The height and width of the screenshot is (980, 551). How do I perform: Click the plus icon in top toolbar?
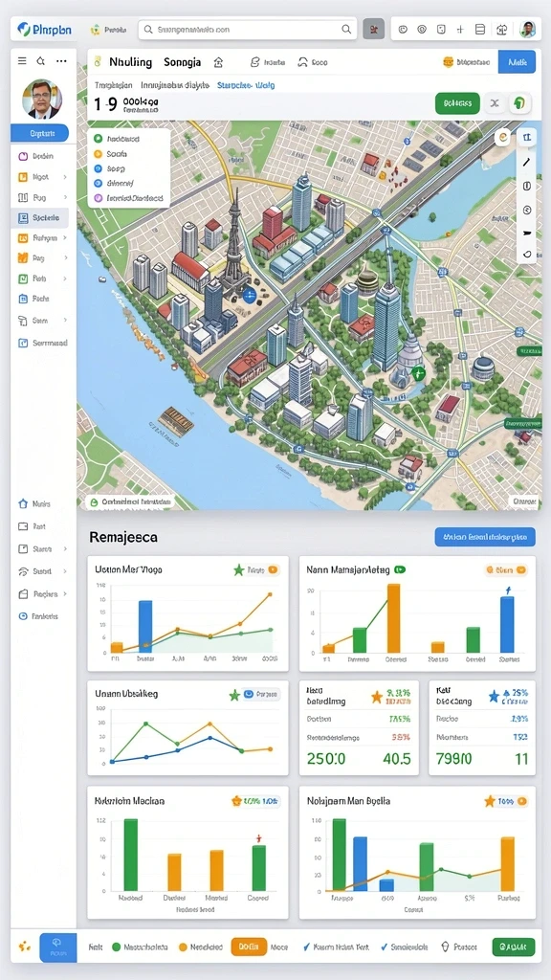[x=460, y=30]
